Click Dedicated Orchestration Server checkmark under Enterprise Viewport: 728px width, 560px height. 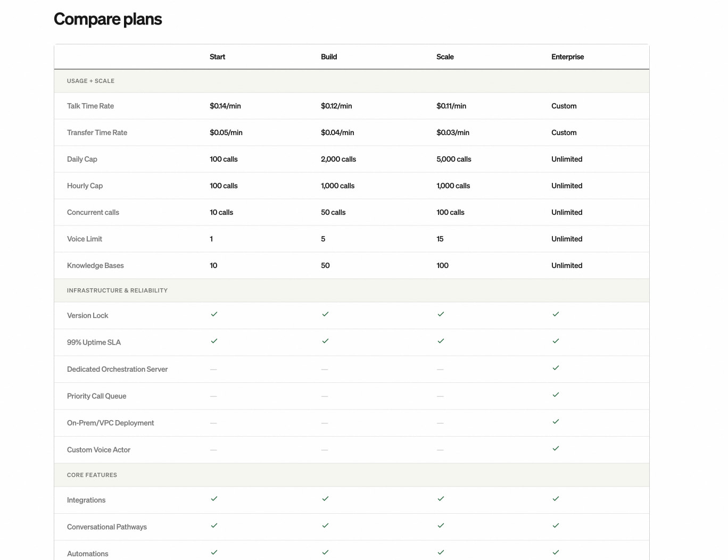556,368
